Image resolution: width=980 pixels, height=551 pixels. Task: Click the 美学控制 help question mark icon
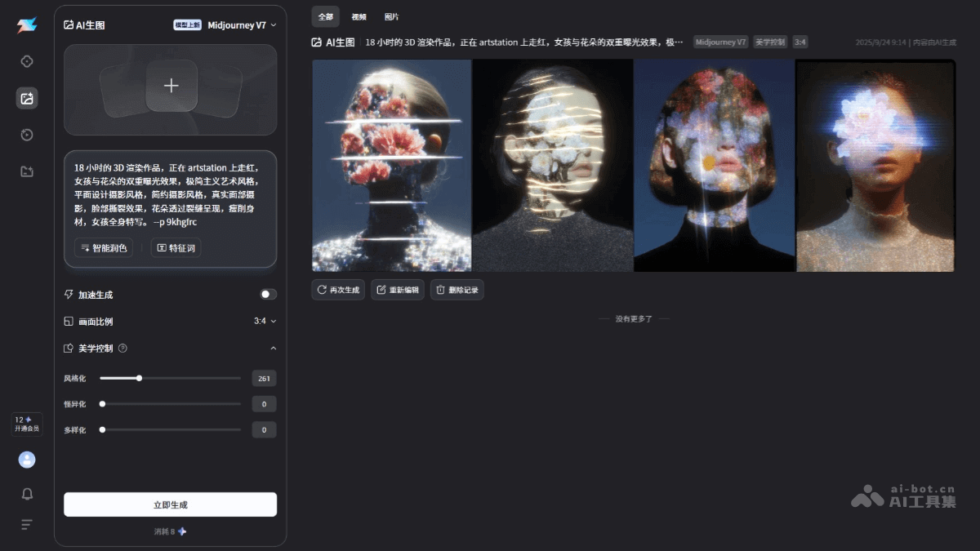coord(122,349)
